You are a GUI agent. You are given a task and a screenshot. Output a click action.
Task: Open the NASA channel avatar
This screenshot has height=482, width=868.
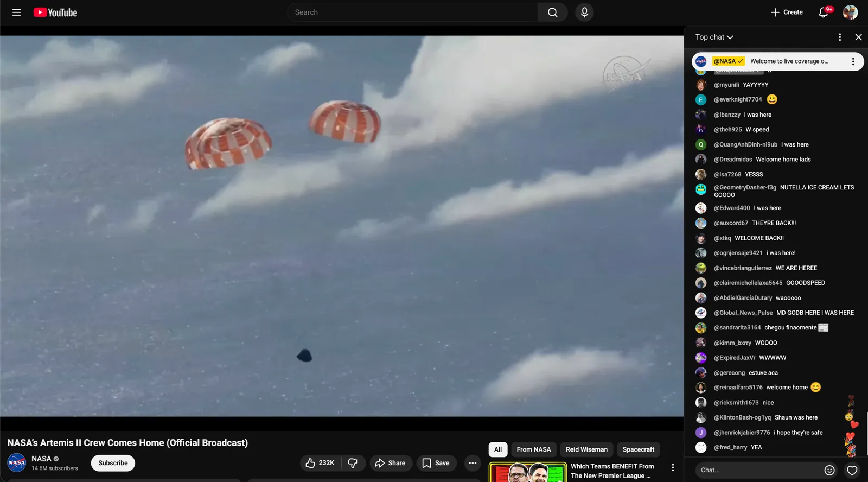pos(17,463)
